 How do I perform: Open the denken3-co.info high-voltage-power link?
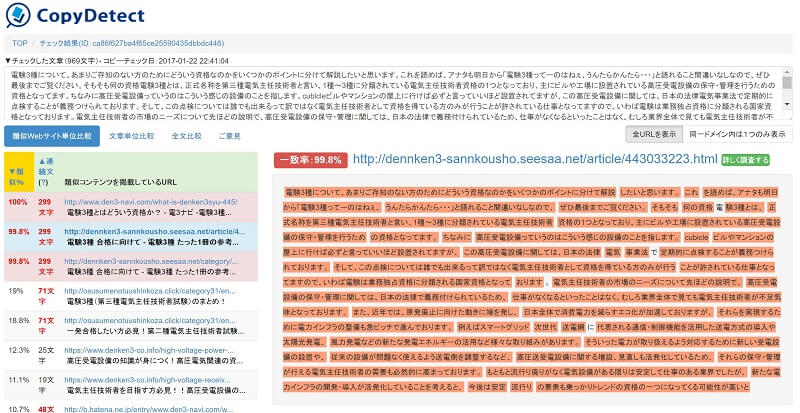pyautogui.click(x=149, y=350)
